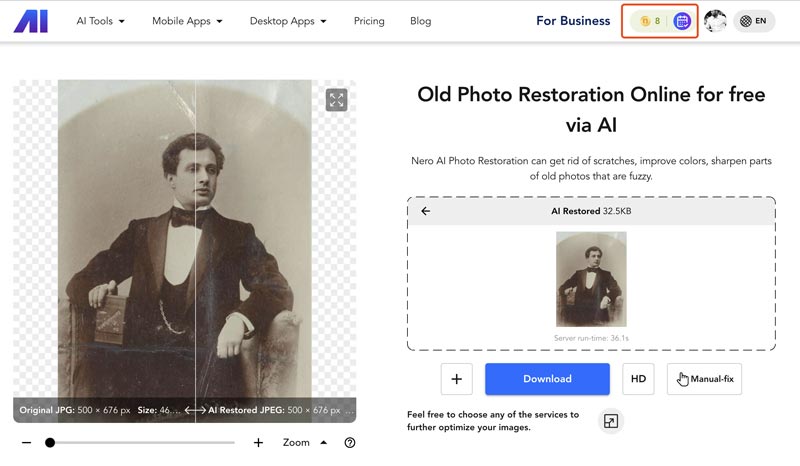Click the zoom slider handle
This screenshot has width=800, height=466.
pyautogui.click(x=49, y=443)
